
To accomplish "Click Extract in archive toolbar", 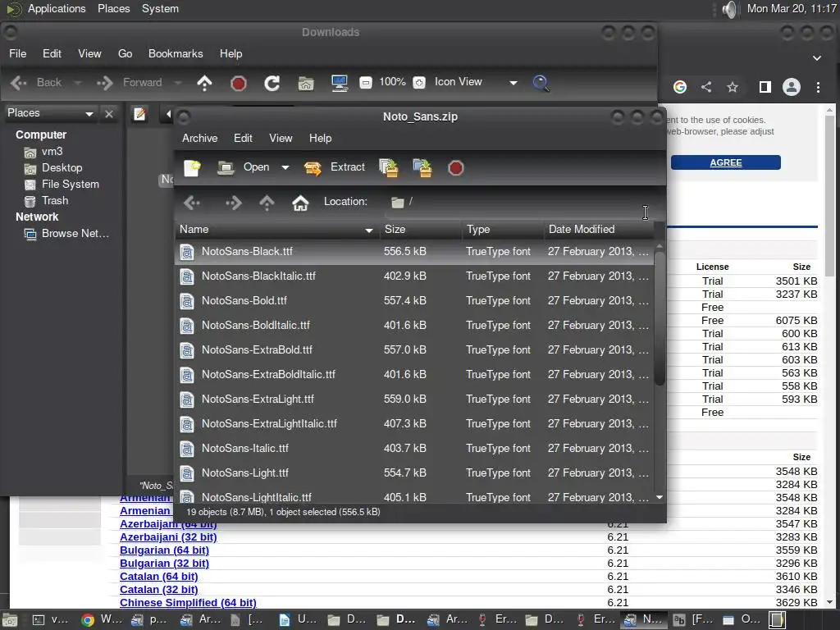I will coord(335,167).
